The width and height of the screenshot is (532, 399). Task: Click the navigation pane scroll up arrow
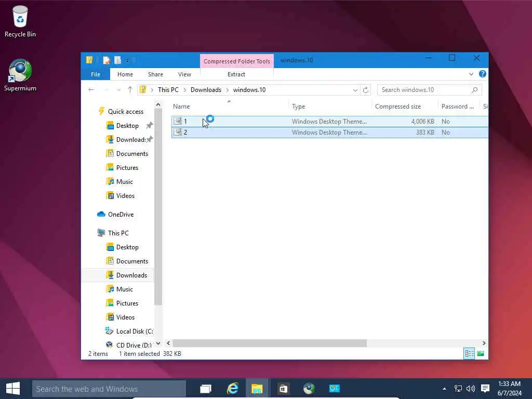click(x=158, y=105)
